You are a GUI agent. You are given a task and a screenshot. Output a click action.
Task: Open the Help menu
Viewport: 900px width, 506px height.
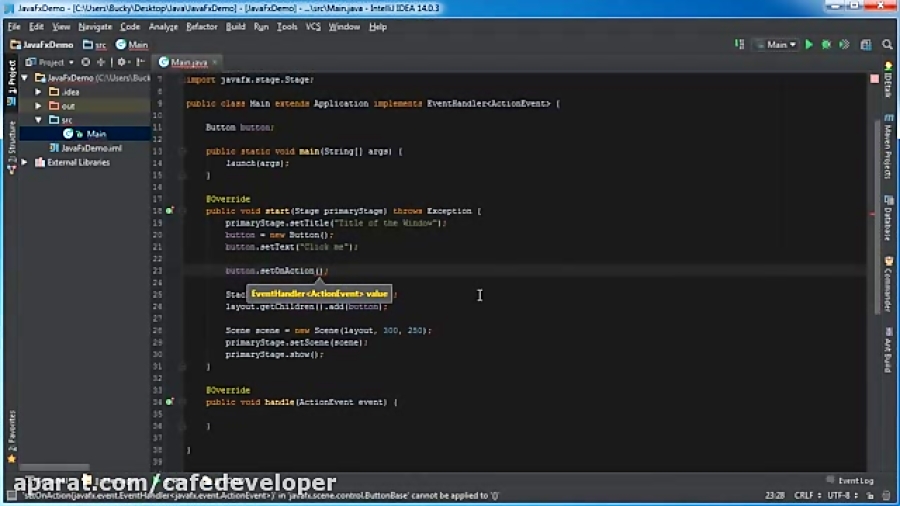tap(378, 26)
